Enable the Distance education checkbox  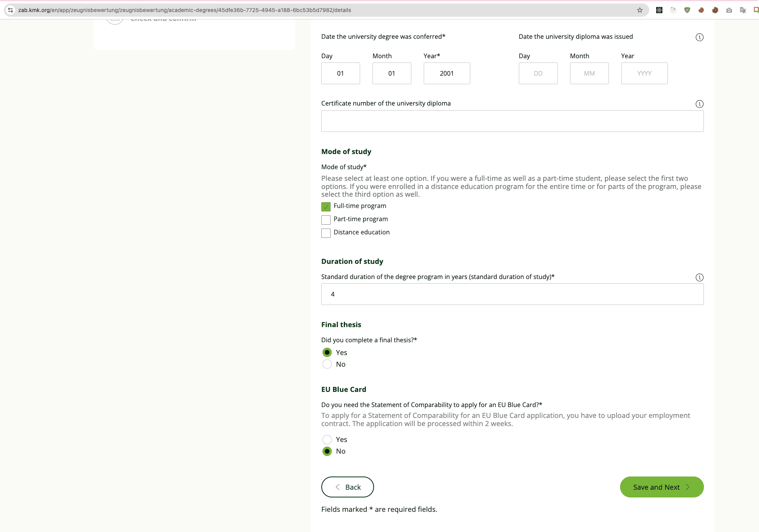(326, 233)
